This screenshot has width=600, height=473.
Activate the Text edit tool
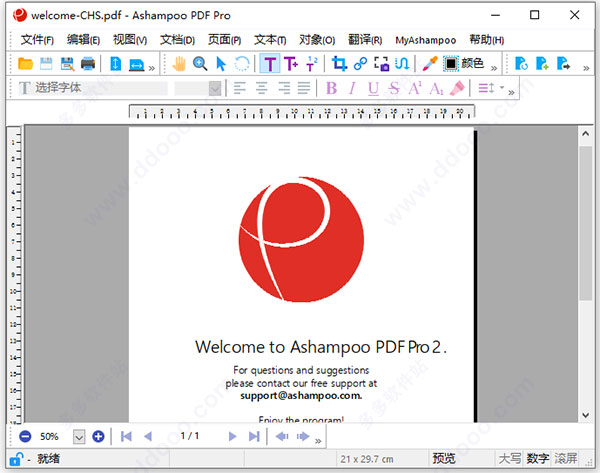click(x=270, y=64)
